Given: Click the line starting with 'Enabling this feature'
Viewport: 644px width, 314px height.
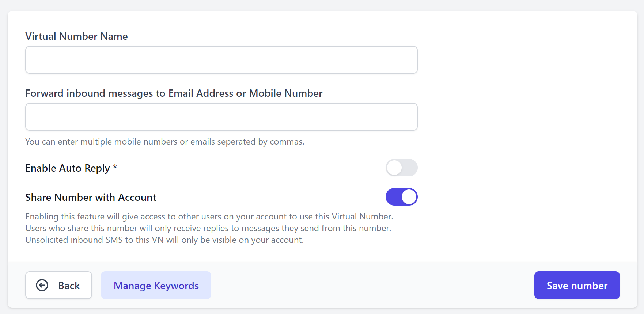Looking at the screenshot, I should (209, 217).
